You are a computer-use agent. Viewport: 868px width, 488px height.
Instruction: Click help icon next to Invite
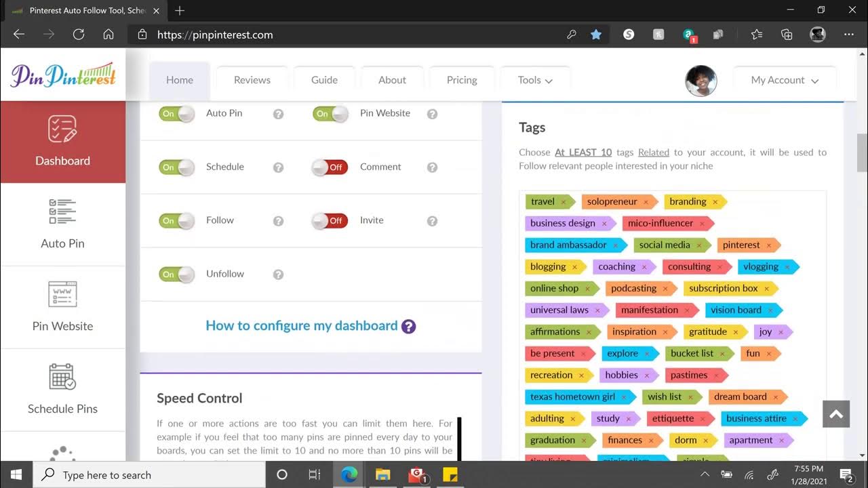(432, 221)
